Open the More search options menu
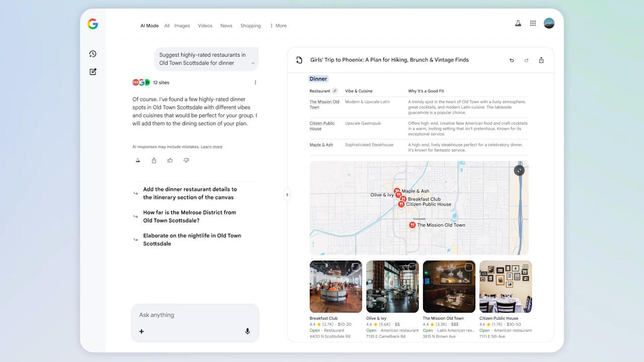 pos(278,26)
